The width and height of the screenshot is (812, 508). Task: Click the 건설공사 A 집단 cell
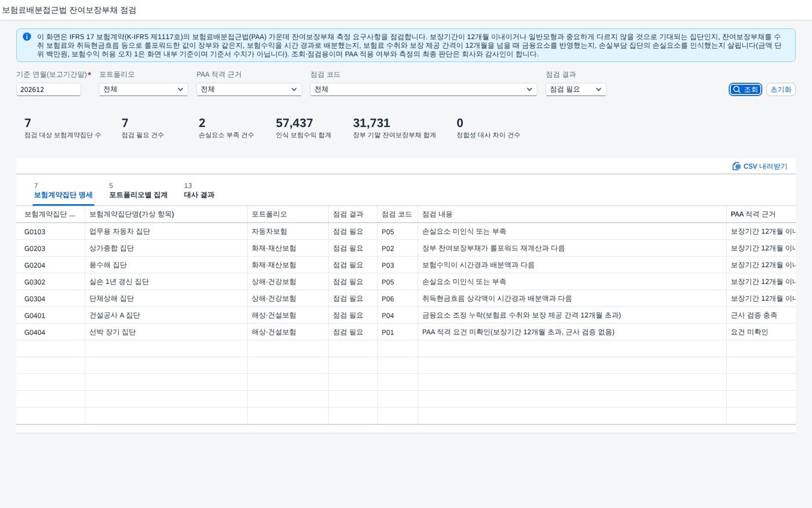[166, 316]
